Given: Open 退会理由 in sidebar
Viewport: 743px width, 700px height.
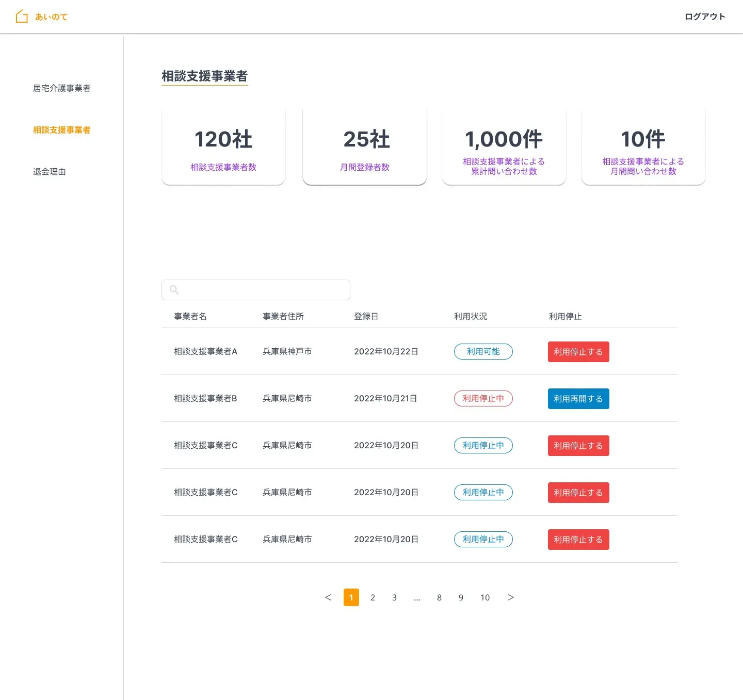Looking at the screenshot, I should [50, 172].
